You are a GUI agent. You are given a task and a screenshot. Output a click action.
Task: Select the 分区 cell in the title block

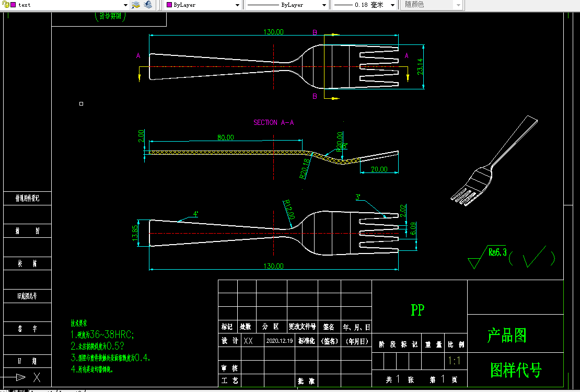pos(271,327)
